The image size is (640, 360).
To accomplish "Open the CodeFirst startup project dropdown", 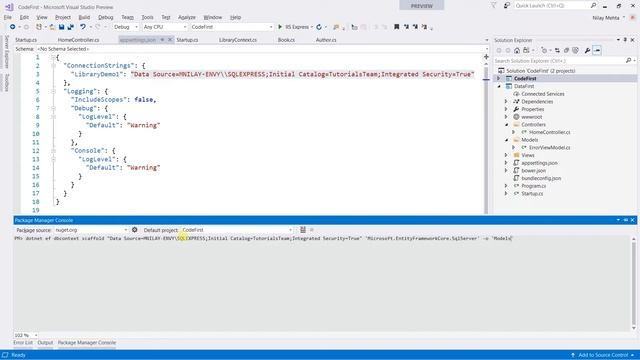I will point(231,27).
